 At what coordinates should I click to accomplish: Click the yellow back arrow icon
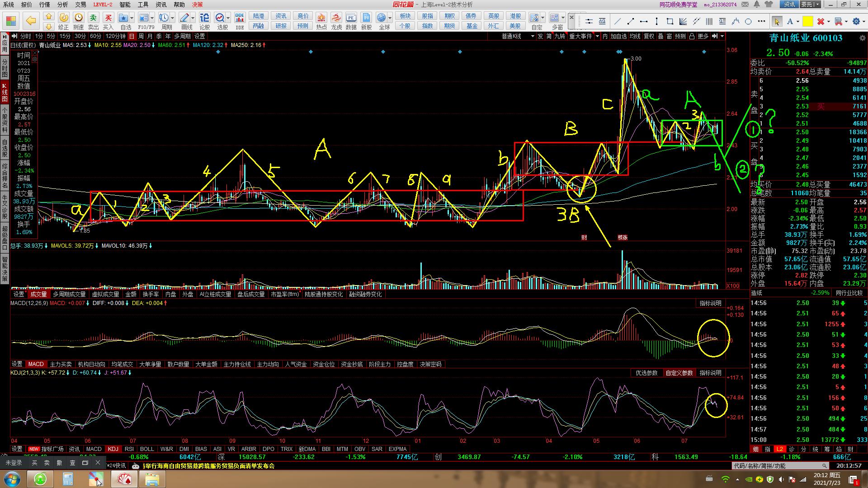31,21
